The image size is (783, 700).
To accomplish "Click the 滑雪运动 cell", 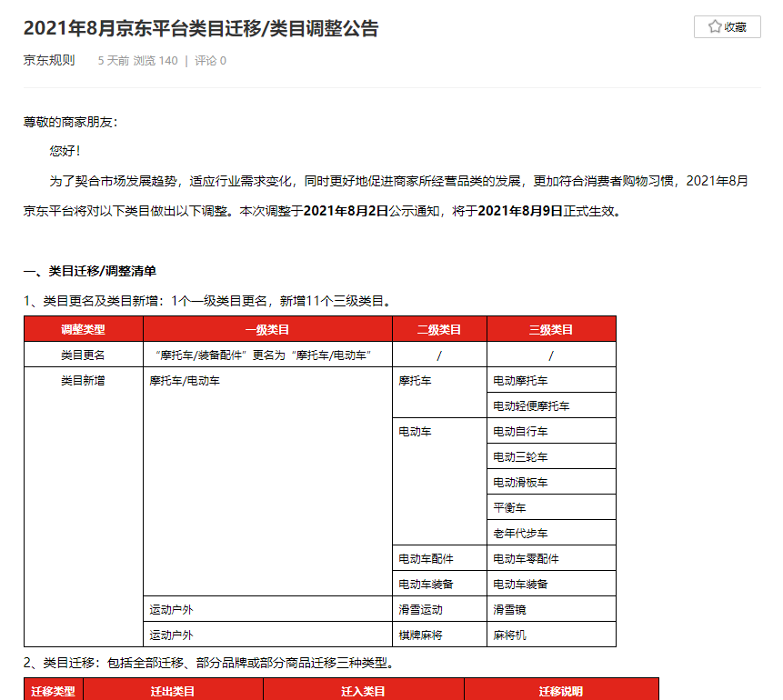I will [439, 609].
